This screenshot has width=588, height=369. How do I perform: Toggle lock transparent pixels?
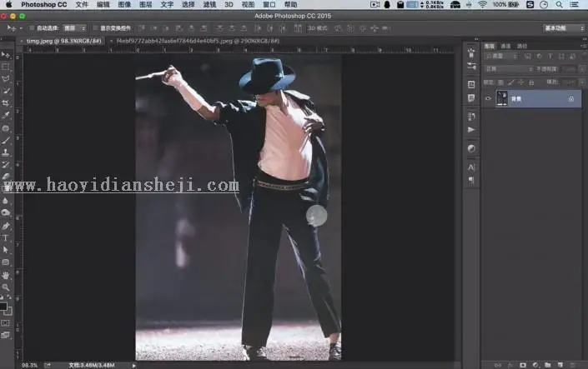[500, 82]
